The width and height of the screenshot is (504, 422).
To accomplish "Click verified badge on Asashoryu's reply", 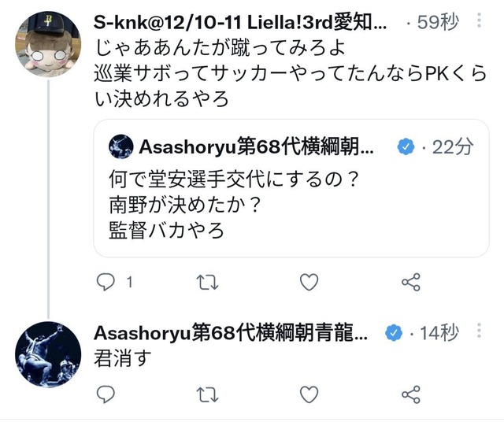I will point(394,333).
